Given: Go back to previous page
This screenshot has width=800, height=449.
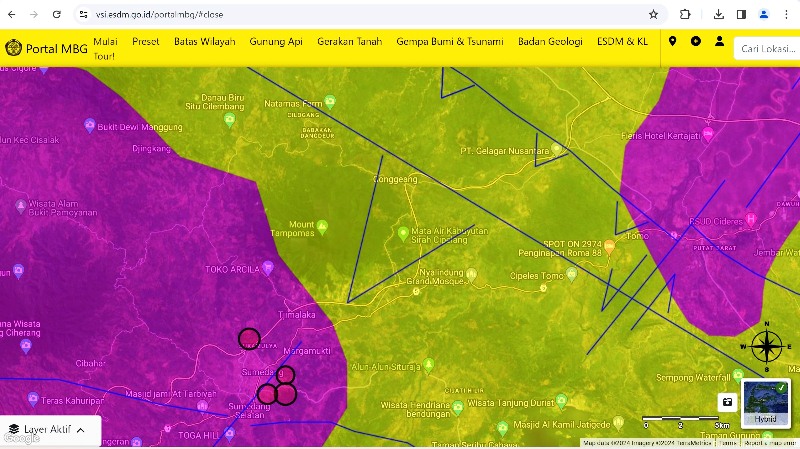Looking at the screenshot, I should [x=12, y=14].
